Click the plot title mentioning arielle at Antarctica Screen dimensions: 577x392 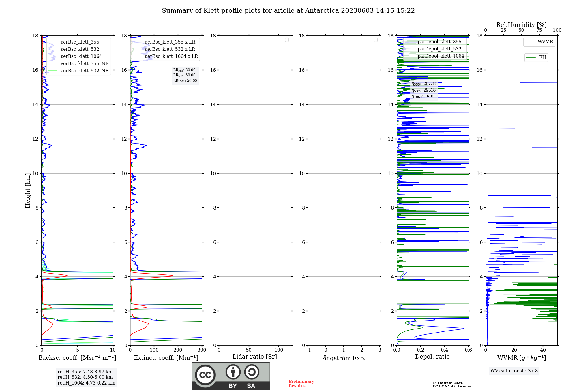click(x=288, y=11)
